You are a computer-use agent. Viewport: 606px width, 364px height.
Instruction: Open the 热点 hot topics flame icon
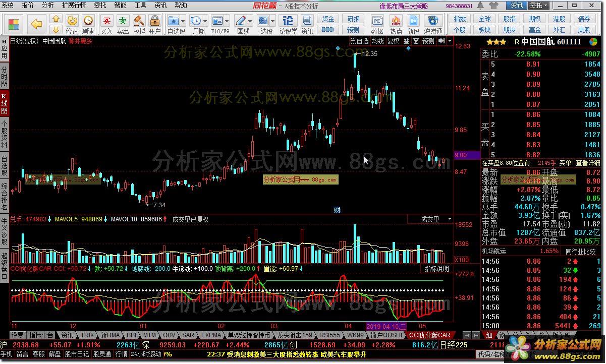tap(396, 24)
